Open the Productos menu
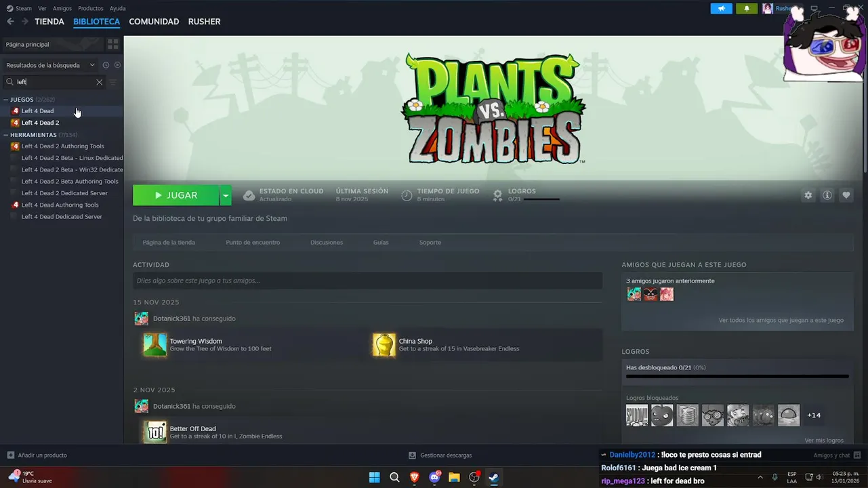The width and height of the screenshot is (868, 488). [91, 8]
